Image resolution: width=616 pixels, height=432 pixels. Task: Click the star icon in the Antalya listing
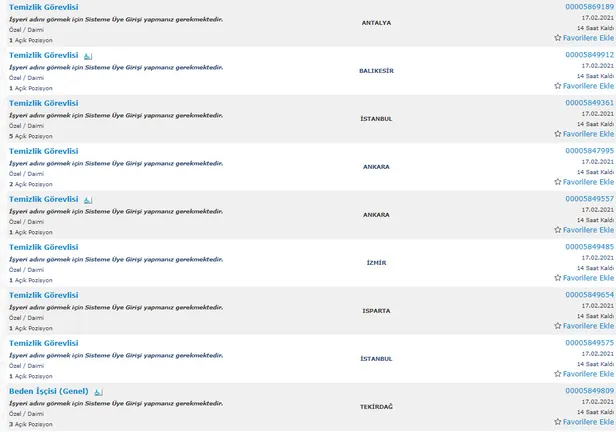(x=558, y=38)
